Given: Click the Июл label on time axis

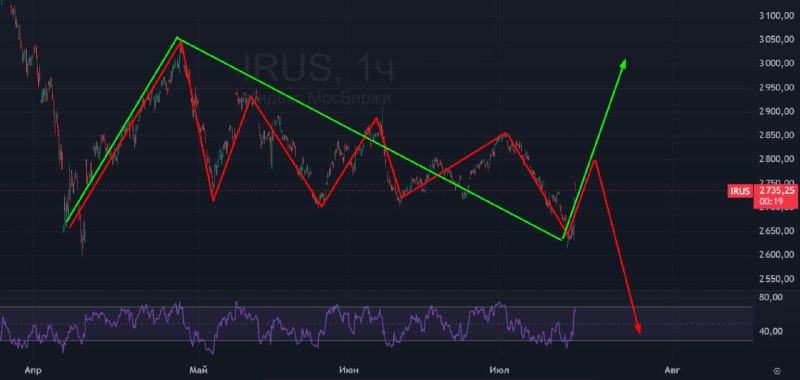Looking at the screenshot, I should tap(499, 369).
